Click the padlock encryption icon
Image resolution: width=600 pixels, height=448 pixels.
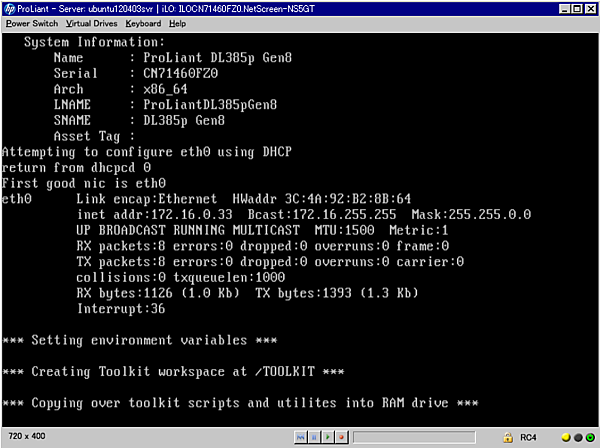click(x=508, y=437)
